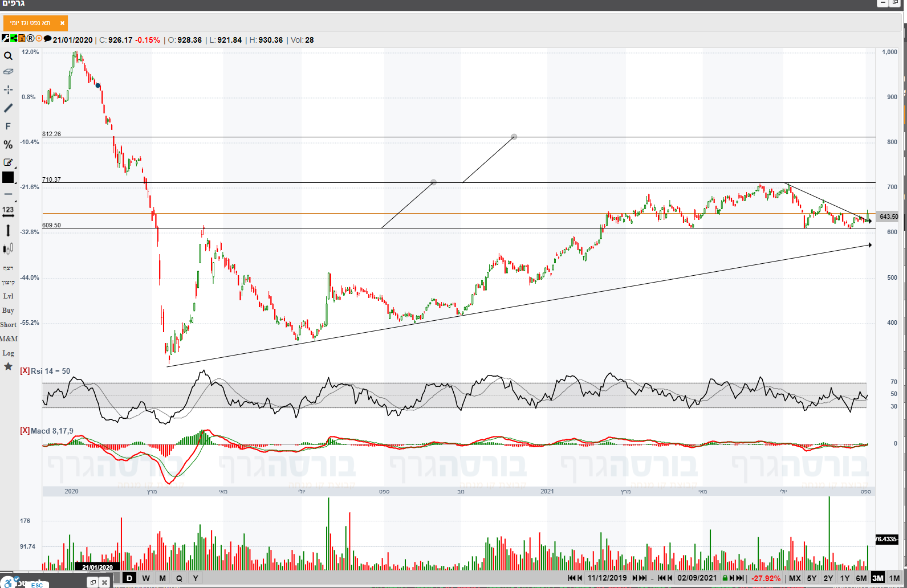Activate the crosshair cursor tool
This screenshot has height=588, width=907.
pyautogui.click(x=8, y=89)
